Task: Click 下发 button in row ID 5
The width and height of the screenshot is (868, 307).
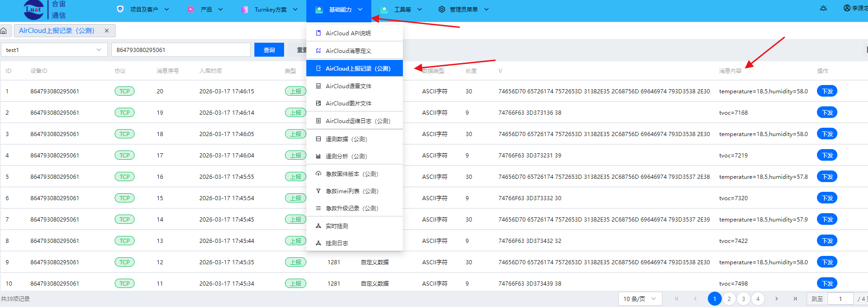Action: click(x=827, y=176)
